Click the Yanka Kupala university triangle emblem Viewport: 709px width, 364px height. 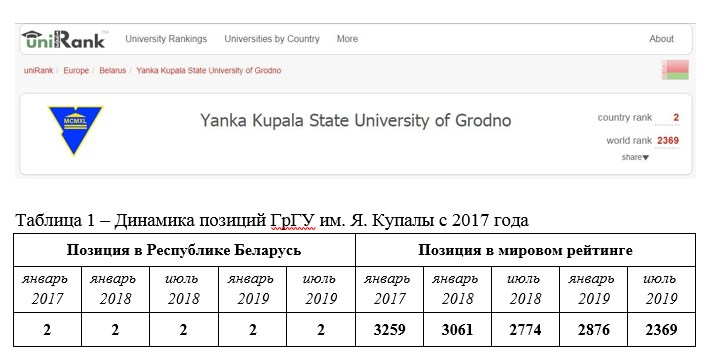(76, 130)
